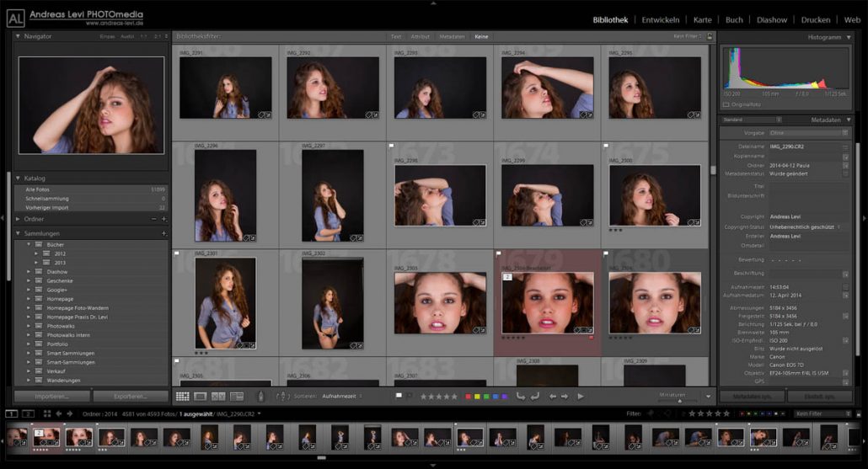Click Metadaten syn. button
The image size is (868, 469).
752,397
